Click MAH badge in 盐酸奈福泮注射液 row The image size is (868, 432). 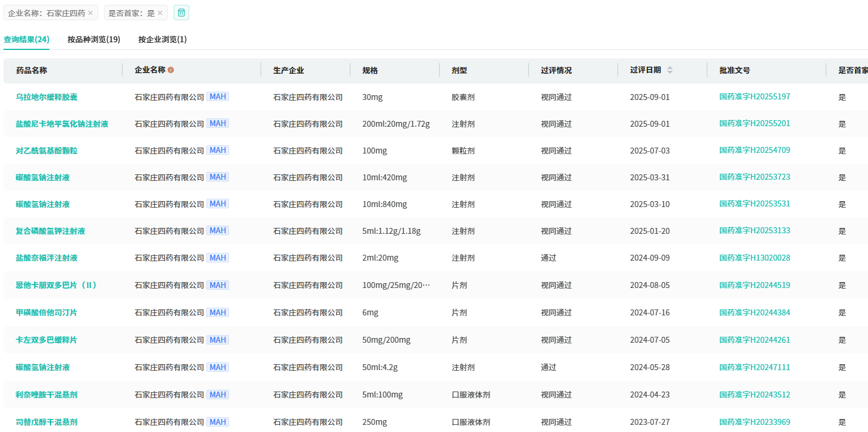218,258
